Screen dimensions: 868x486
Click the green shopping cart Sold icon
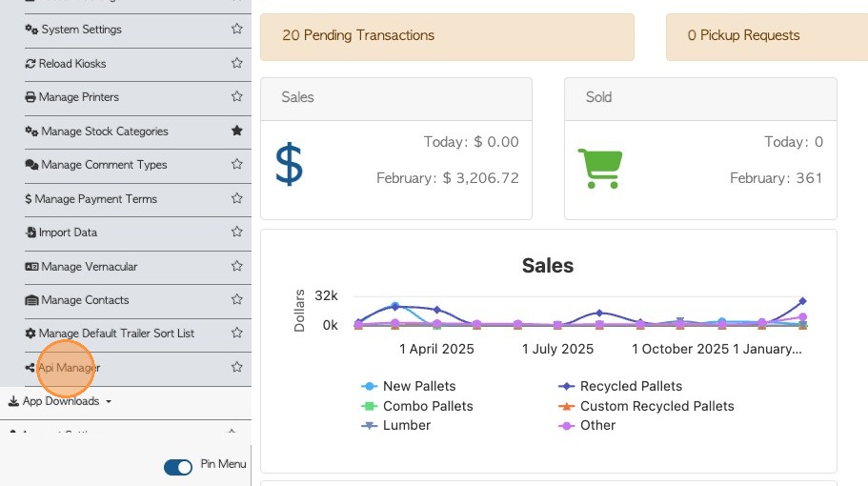pyautogui.click(x=599, y=169)
